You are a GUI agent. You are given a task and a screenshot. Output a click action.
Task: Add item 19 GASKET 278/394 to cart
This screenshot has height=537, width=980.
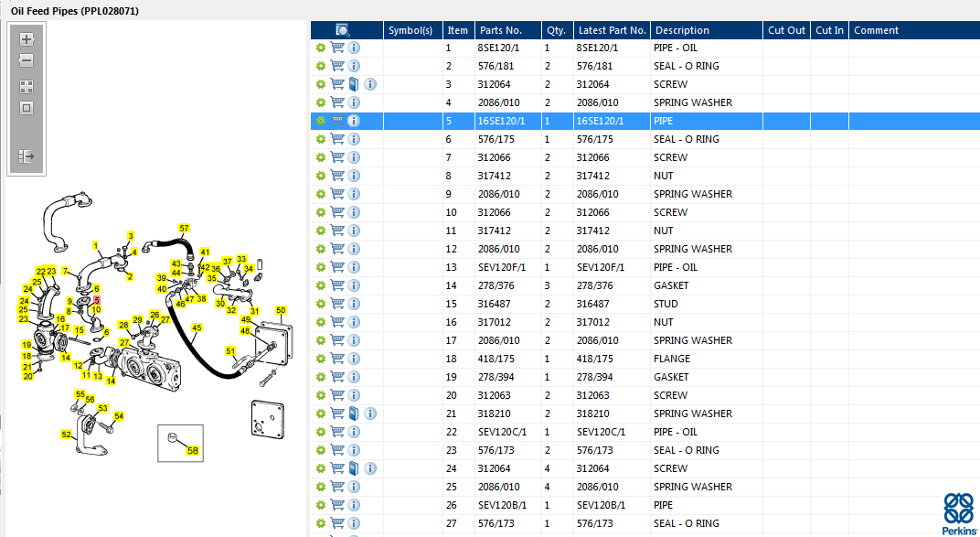point(337,377)
